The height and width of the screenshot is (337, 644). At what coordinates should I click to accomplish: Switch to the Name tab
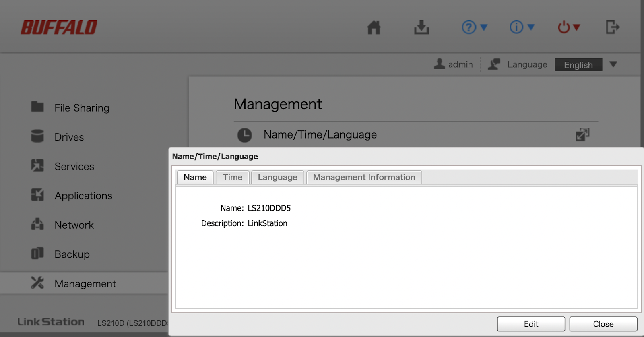195,177
